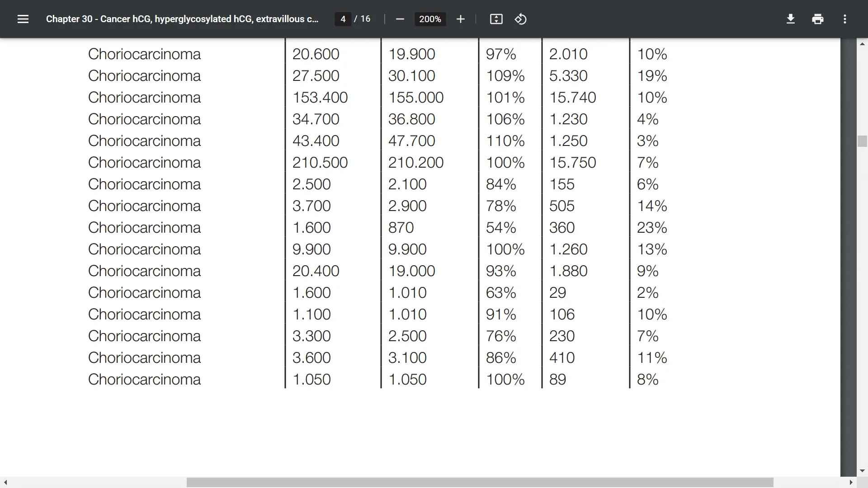Click the cell showing 23%
868x488 pixels.
(652, 227)
